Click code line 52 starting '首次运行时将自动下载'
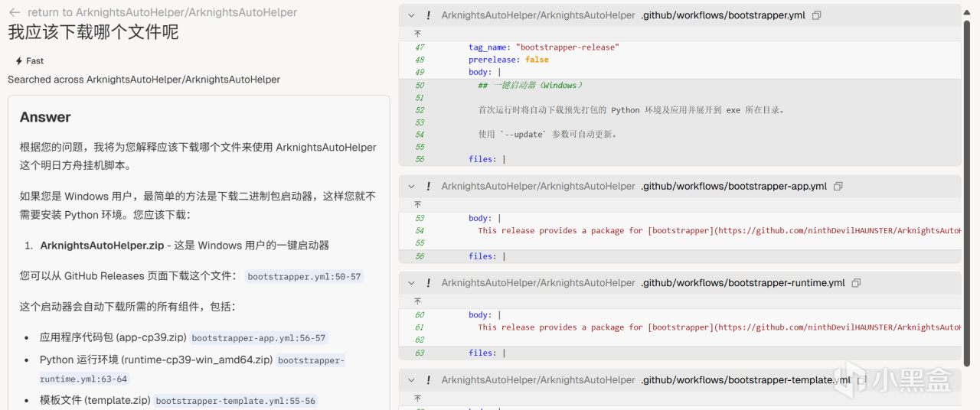Viewport: 980px width, 410px height. [631, 109]
